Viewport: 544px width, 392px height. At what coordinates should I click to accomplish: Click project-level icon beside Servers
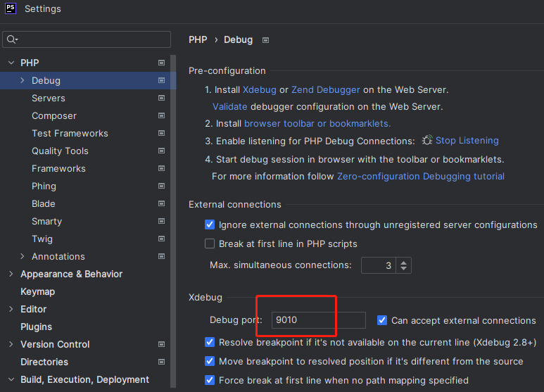pos(161,98)
